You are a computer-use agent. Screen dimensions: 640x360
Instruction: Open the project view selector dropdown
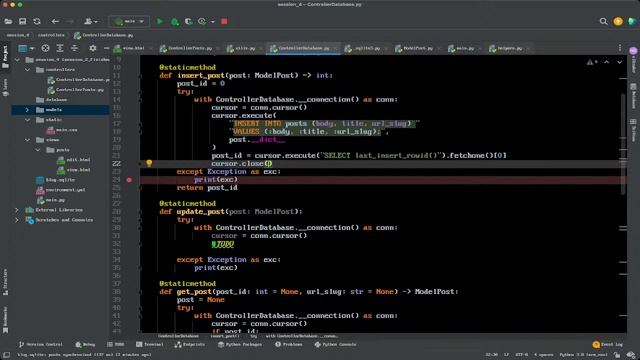pyautogui.click(x=26, y=49)
